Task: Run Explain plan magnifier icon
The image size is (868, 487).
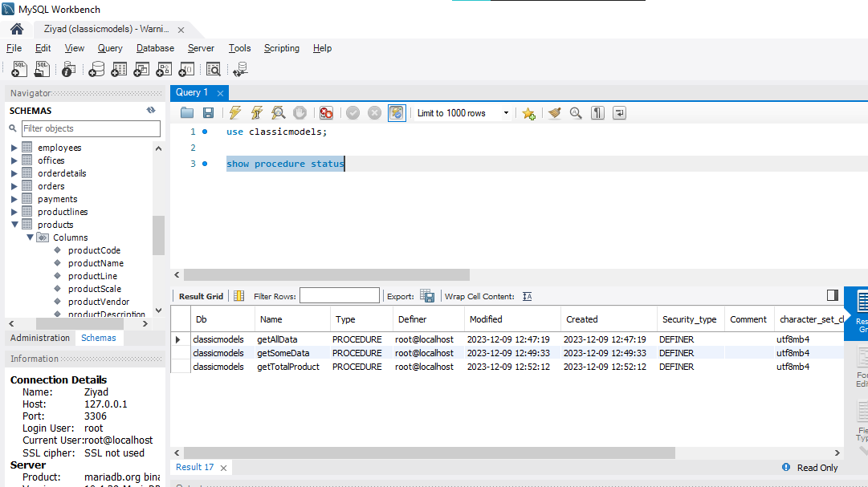Action: click(x=278, y=113)
